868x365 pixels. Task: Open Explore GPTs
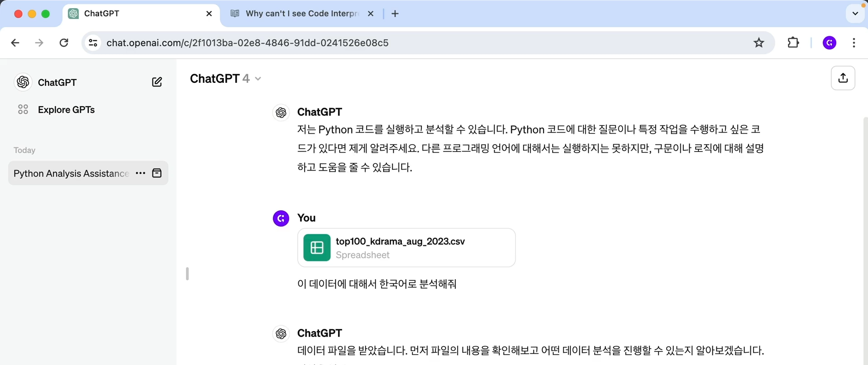point(66,109)
